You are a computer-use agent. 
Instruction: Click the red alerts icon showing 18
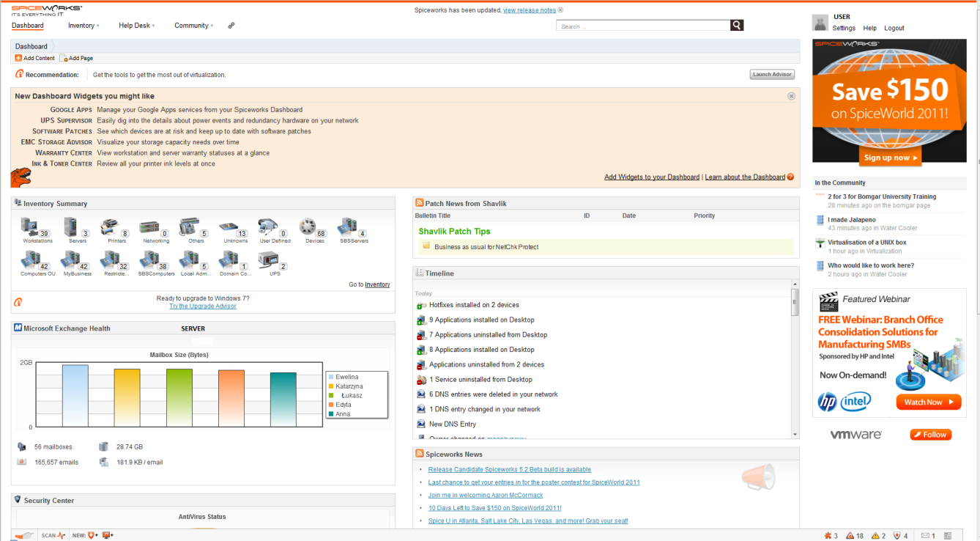[x=850, y=536]
